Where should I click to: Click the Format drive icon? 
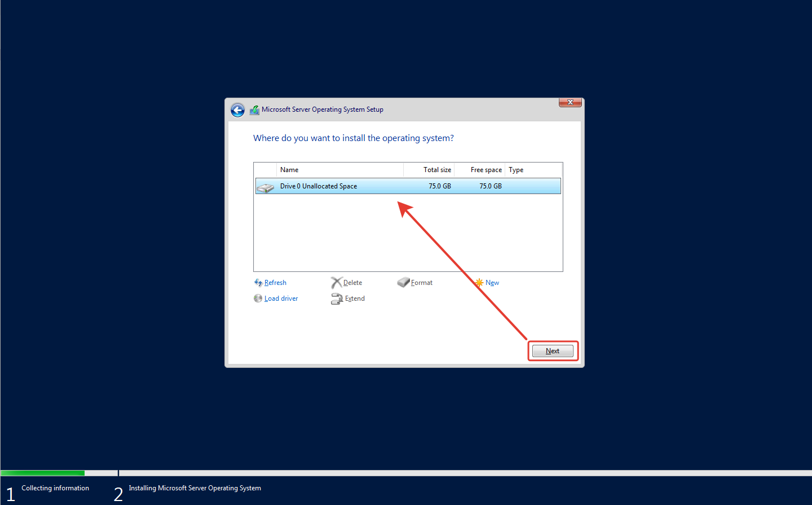[x=403, y=283]
